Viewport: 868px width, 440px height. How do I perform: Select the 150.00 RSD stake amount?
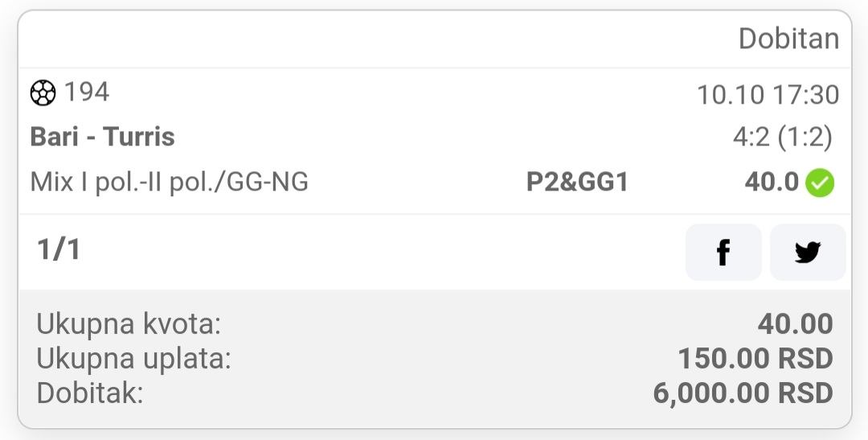755,359
